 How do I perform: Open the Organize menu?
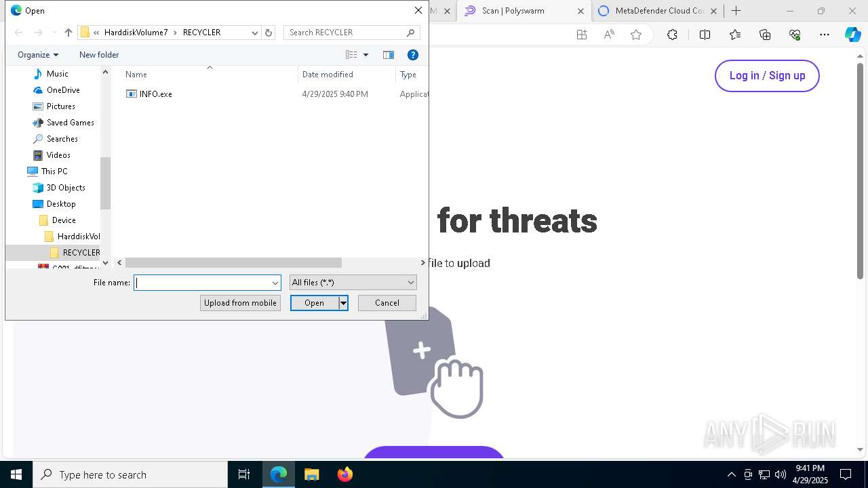(38, 55)
